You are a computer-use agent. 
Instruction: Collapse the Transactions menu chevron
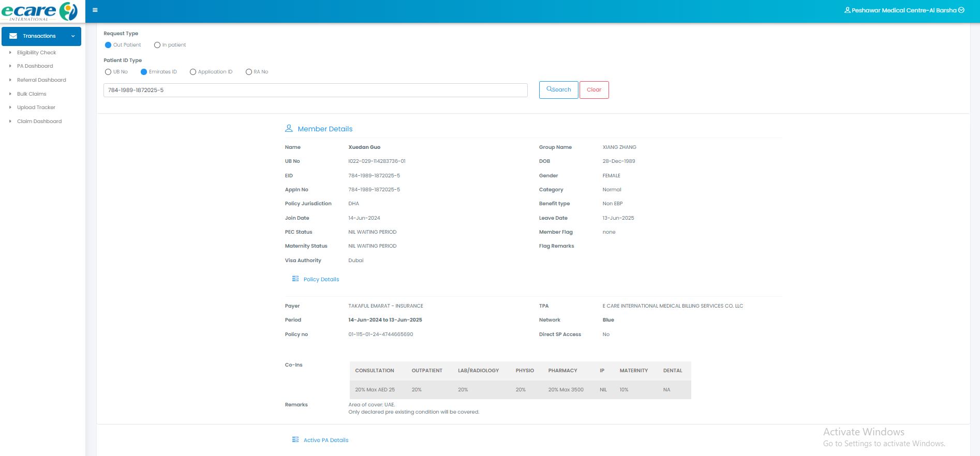[x=73, y=36]
